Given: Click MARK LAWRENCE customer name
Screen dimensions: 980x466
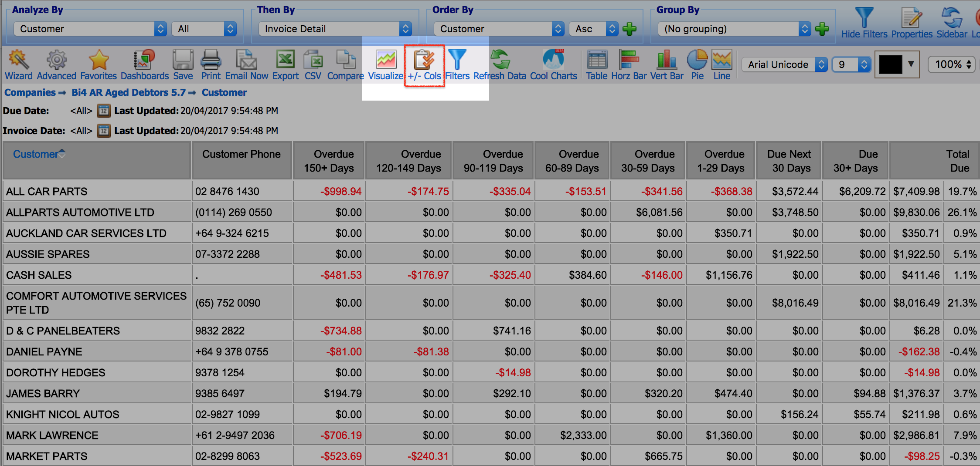Looking at the screenshot, I should tap(52, 436).
